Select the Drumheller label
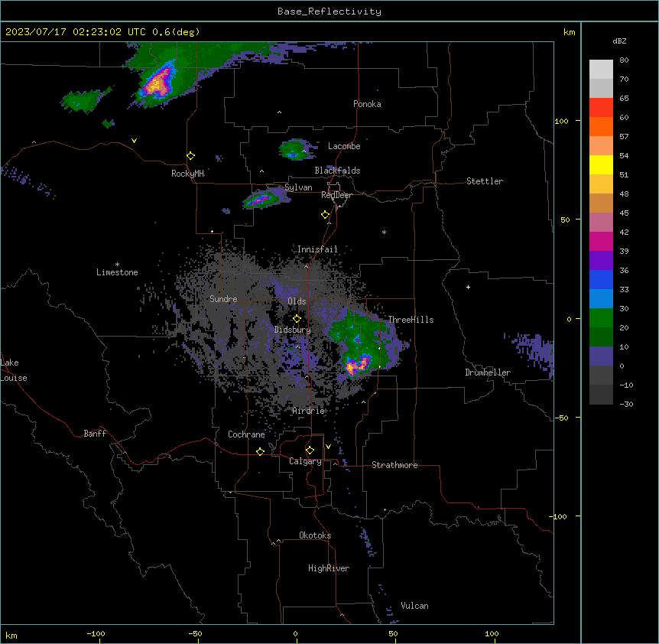The image size is (659, 644). click(x=488, y=372)
